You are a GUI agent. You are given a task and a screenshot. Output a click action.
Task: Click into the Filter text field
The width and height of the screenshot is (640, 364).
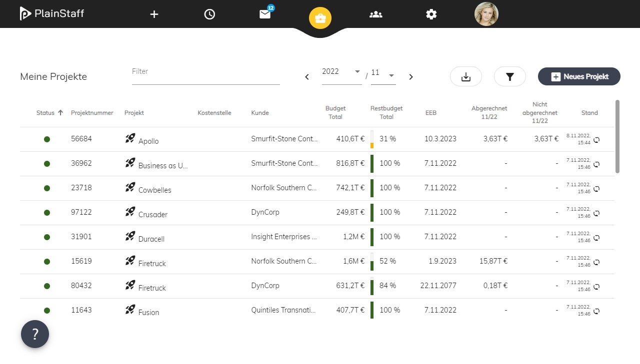tap(205, 76)
